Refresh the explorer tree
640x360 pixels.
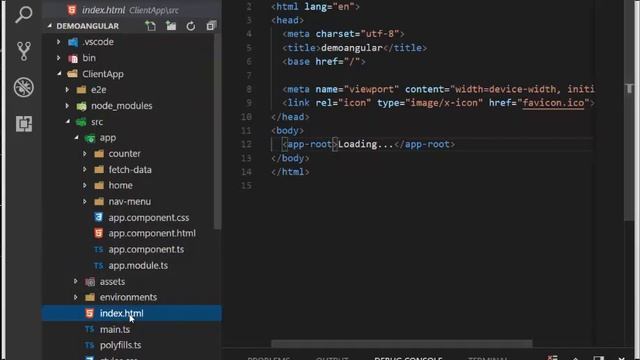click(x=191, y=26)
